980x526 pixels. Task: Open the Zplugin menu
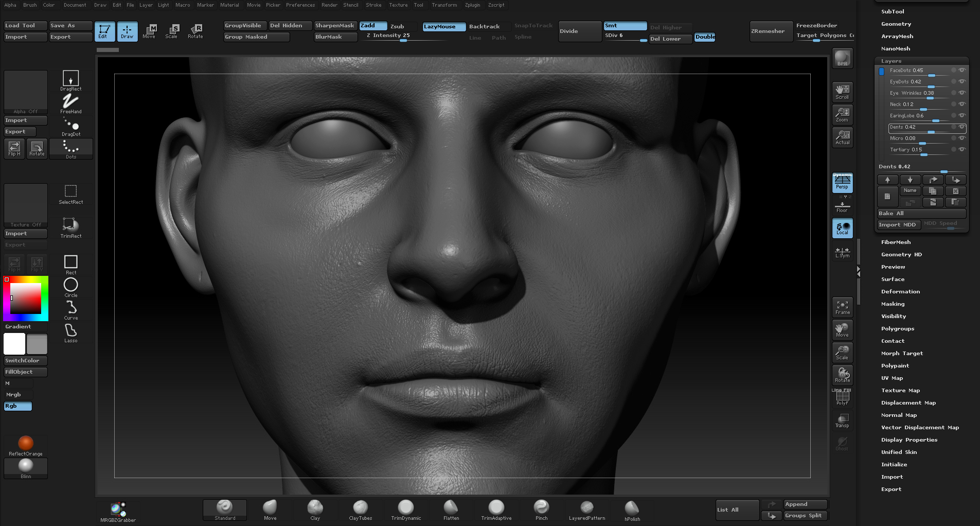472,5
